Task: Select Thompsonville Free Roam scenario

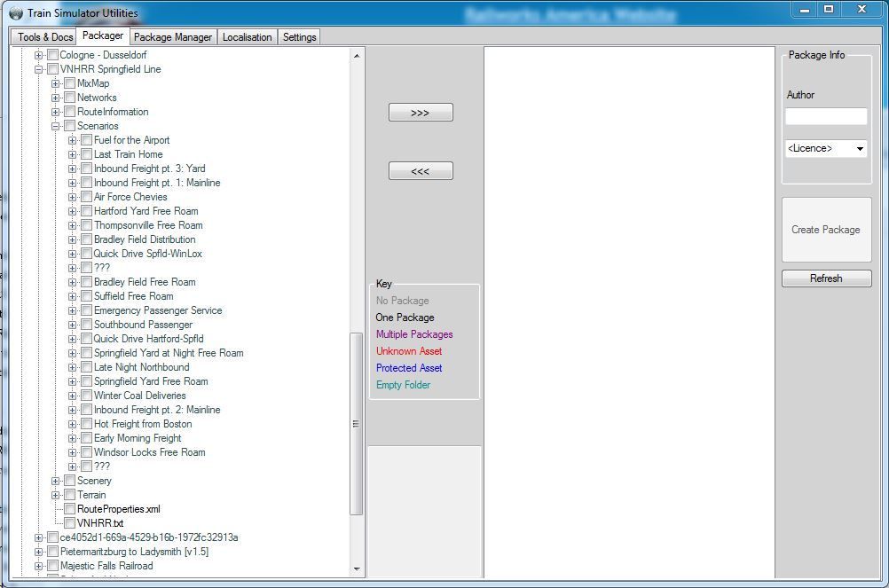Action: coord(148,225)
